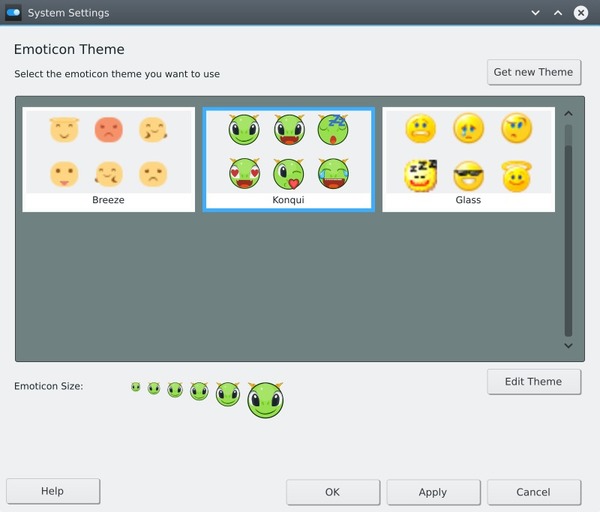Choose the largest Konqui emoticon size
Image resolution: width=600 pixels, height=512 pixels.
tap(265, 400)
